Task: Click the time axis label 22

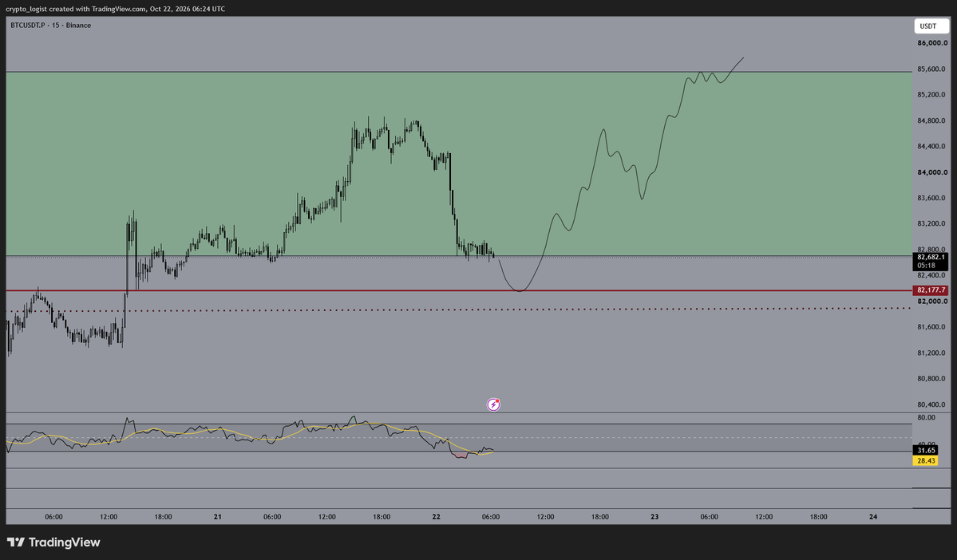Action: click(436, 517)
